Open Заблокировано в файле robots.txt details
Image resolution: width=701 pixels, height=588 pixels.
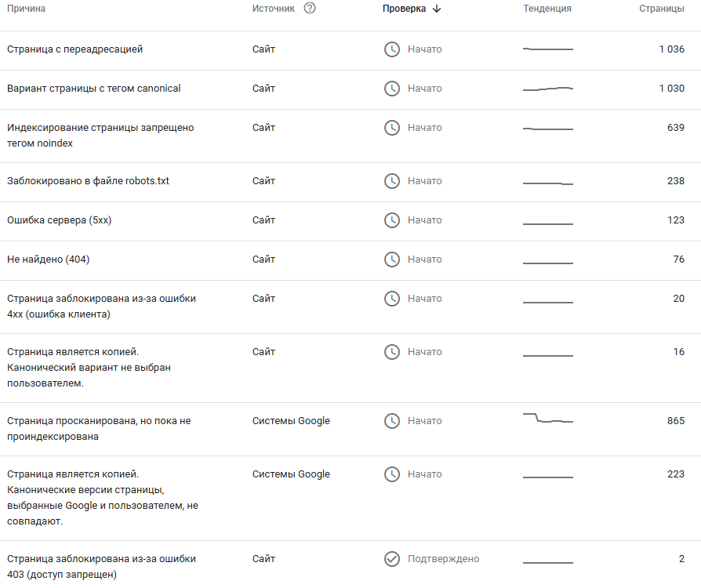tap(88, 181)
